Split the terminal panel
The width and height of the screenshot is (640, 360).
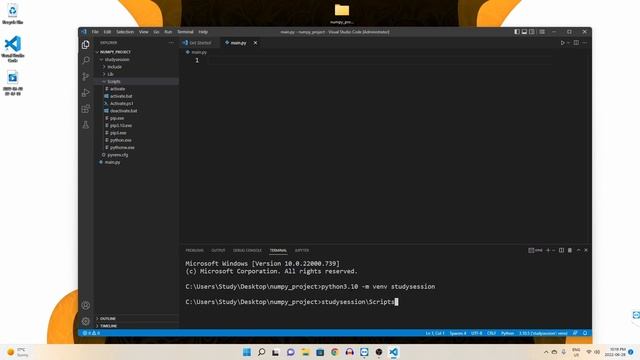coord(561,250)
